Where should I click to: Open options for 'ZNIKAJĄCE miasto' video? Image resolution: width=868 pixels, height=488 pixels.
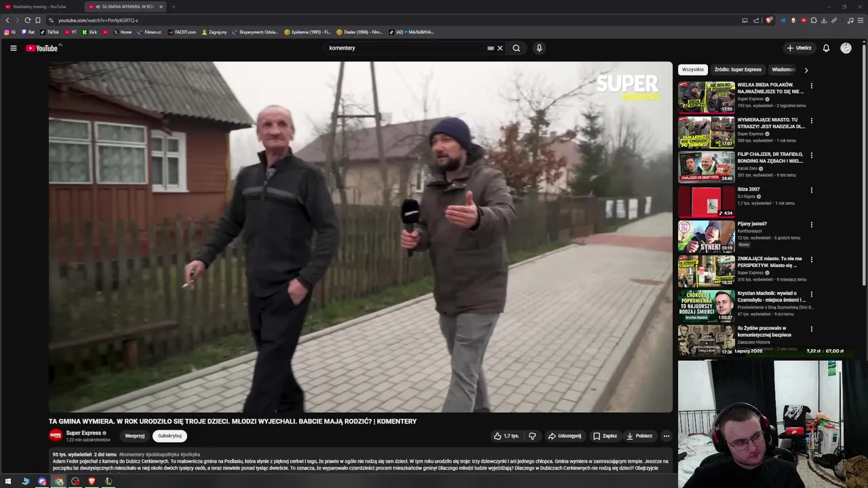click(811, 260)
